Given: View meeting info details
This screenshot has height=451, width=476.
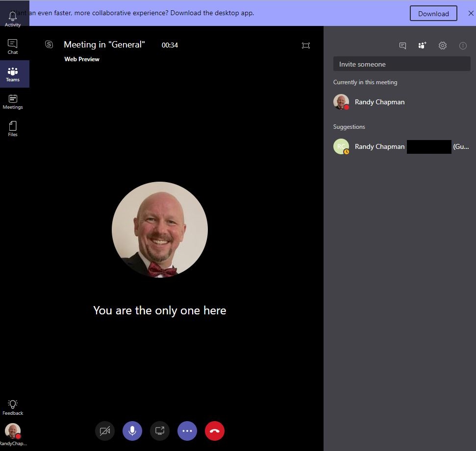Looking at the screenshot, I should pos(463,46).
